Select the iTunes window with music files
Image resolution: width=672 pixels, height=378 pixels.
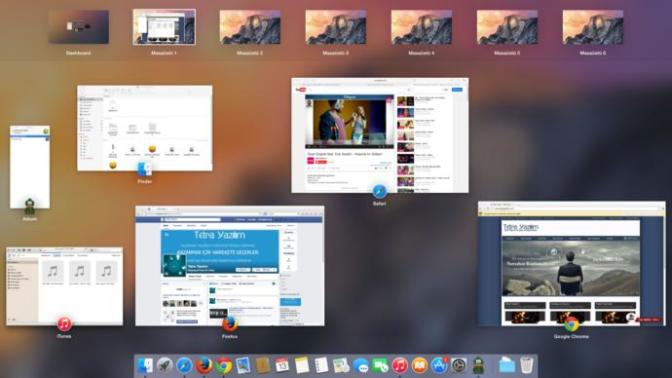coord(64,286)
